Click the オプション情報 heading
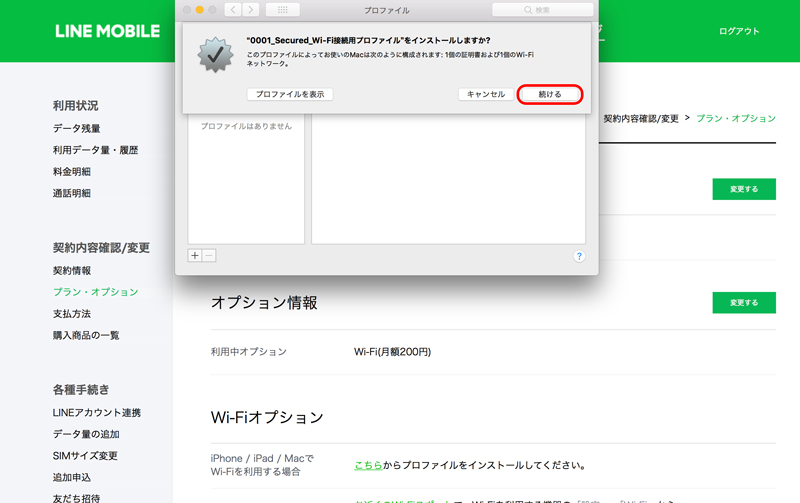Viewport: 800px width, 503px height. point(264,303)
